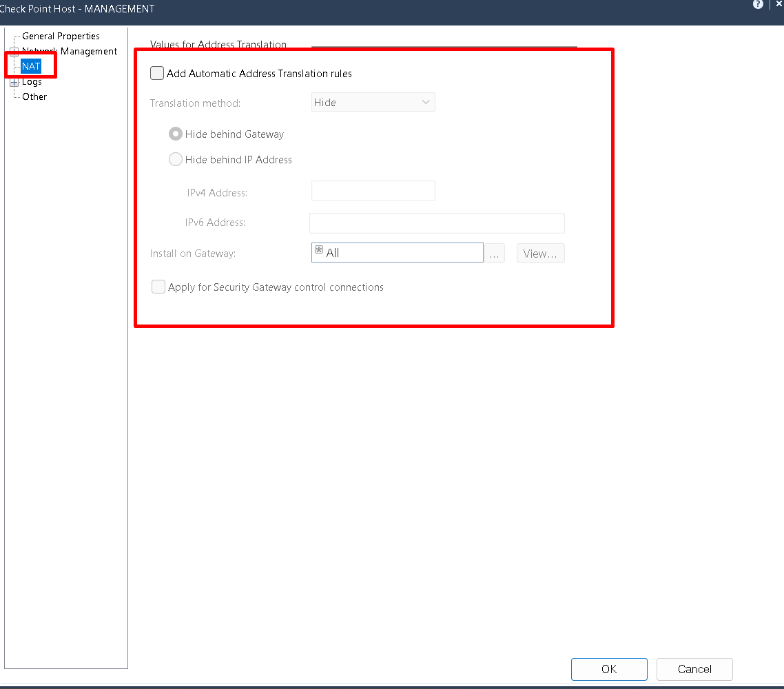Click the Values for Address Translation heading
784x689 pixels.
pos(218,44)
